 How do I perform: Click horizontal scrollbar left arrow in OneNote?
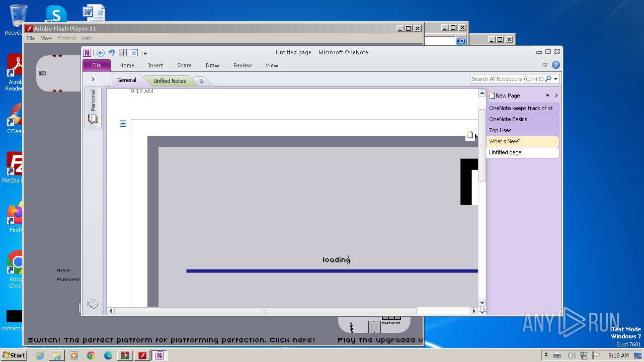coord(111,311)
